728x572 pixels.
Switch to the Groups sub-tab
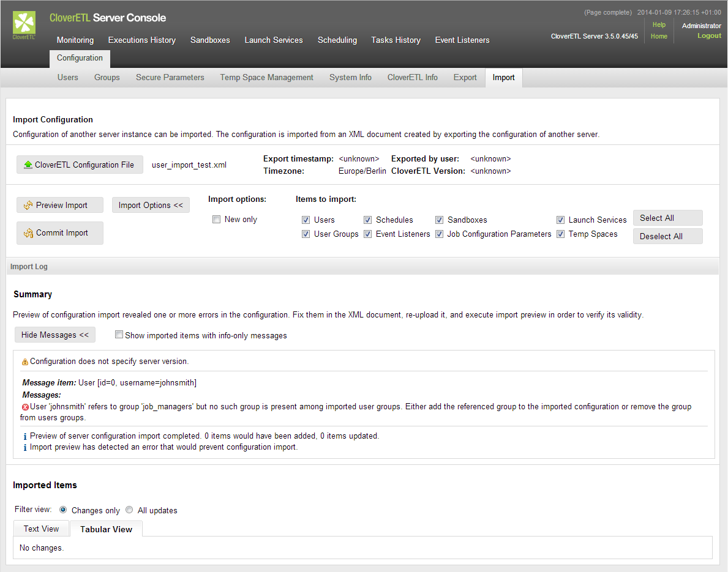pos(107,78)
